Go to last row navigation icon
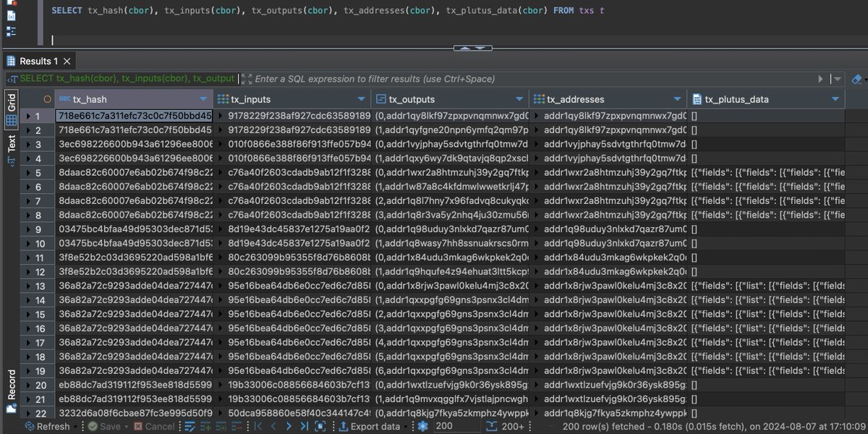This screenshot has width=868, height=434. click(304, 427)
